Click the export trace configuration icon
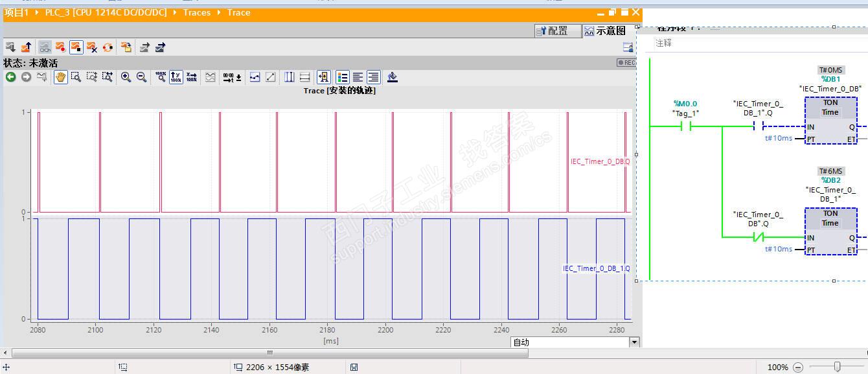This screenshot has height=374, width=868. (144, 47)
